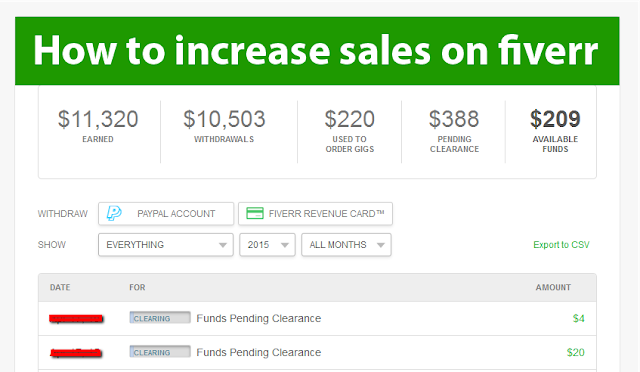Click the $209 Available Funds stat
The height and width of the screenshot is (372, 640).
(555, 131)
